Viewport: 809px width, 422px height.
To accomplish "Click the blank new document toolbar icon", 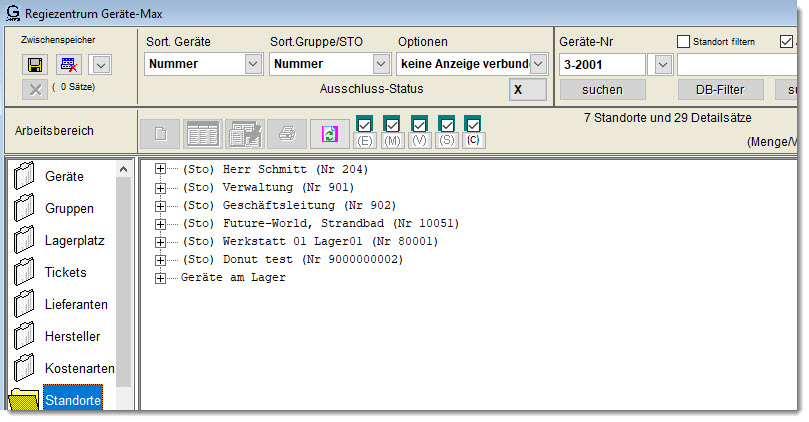I will tap(164, 133).
